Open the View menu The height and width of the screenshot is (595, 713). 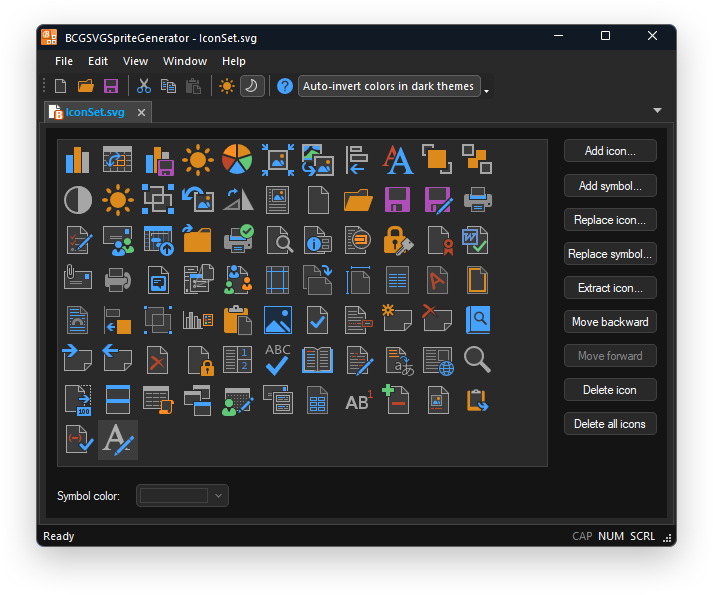pyautogui.click(x=135, y=61)
